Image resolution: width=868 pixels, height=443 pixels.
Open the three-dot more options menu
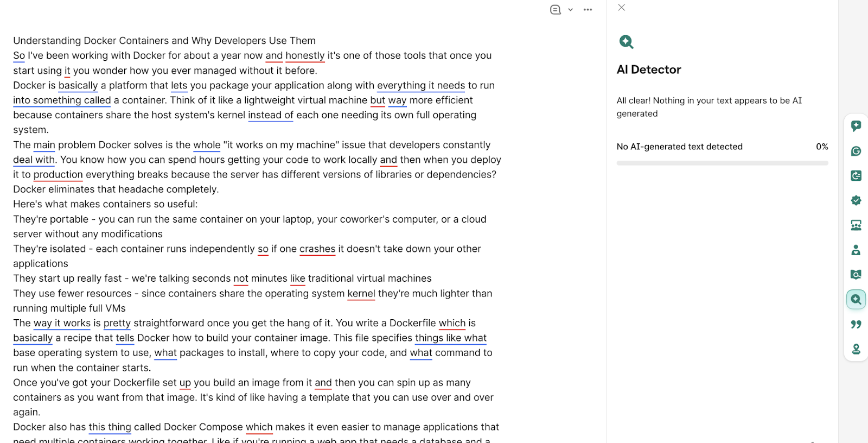pos(588,10)
